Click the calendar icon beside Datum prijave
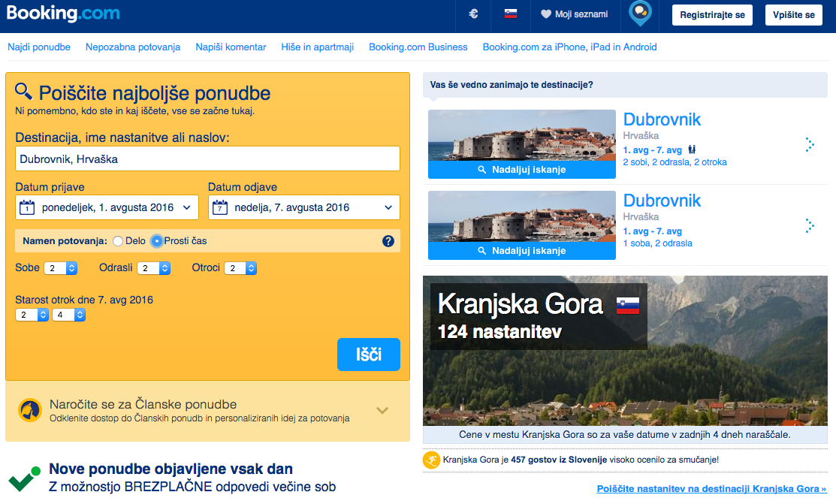836x504 pixels. [x=27, y=207]
